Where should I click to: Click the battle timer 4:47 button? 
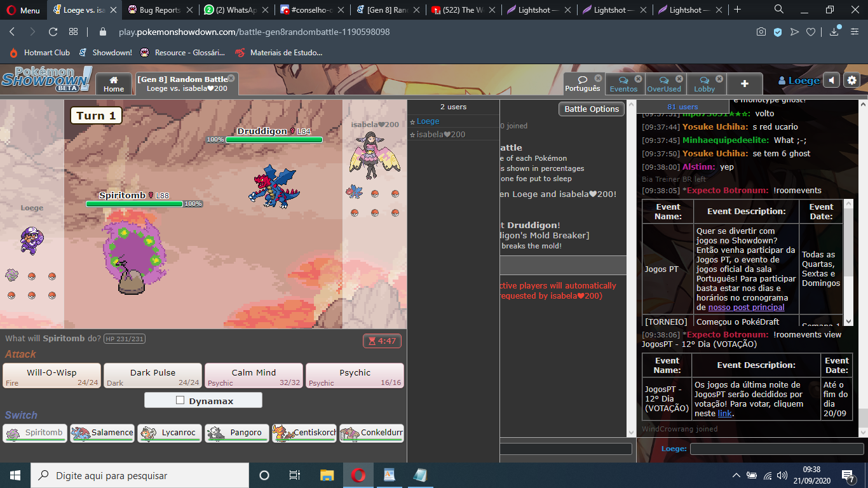[382, 341]
